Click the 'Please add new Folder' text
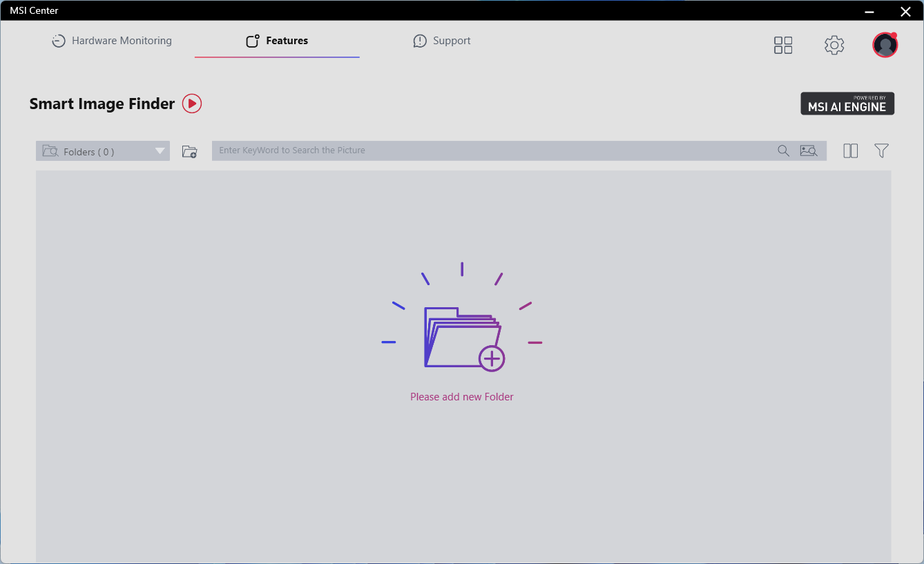This screenshot has height=564, width=924. coord(462,397)
